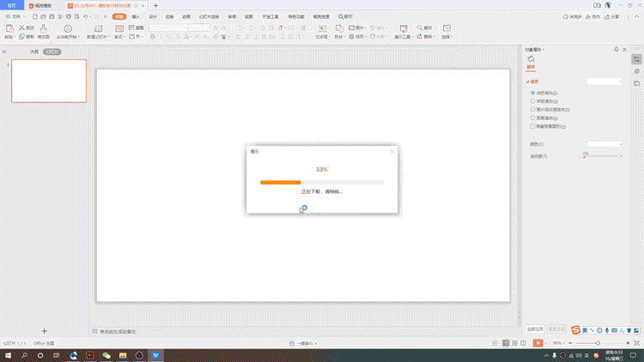Viewport: 644px width, 362px height.
Task: Click the one-click beautify button
Action: 303,343
